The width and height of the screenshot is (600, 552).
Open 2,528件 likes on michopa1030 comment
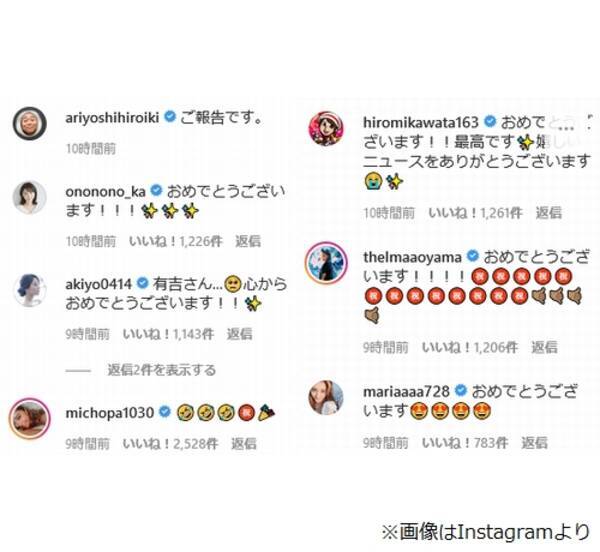(170, 443)
